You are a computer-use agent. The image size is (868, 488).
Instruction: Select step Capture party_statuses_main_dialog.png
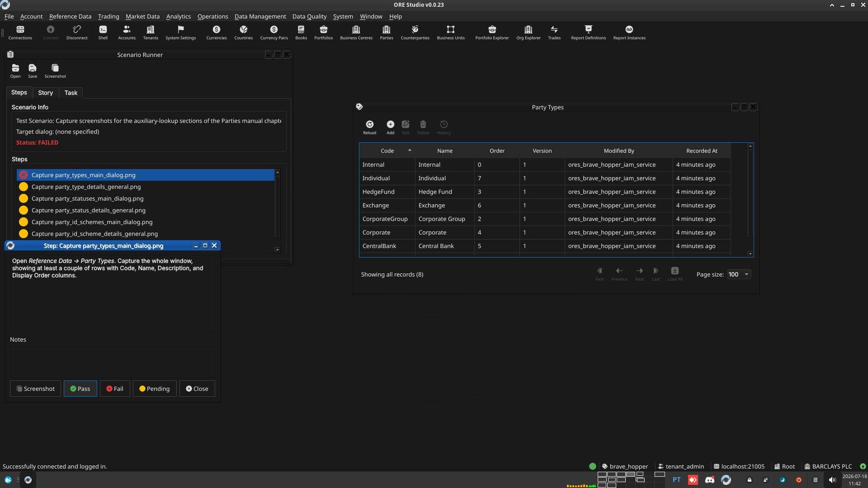[x=146, y=198]
